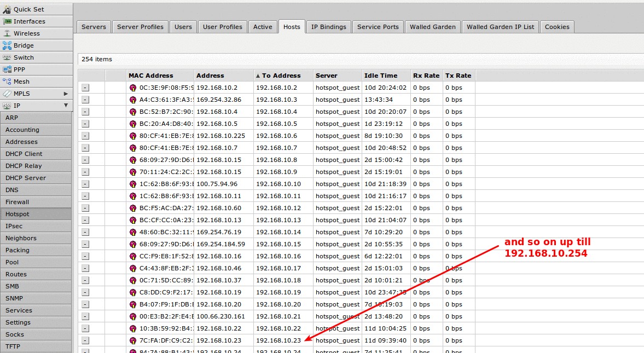
Task: Open the Accounting submenu entry
Action: click(36, 130)
